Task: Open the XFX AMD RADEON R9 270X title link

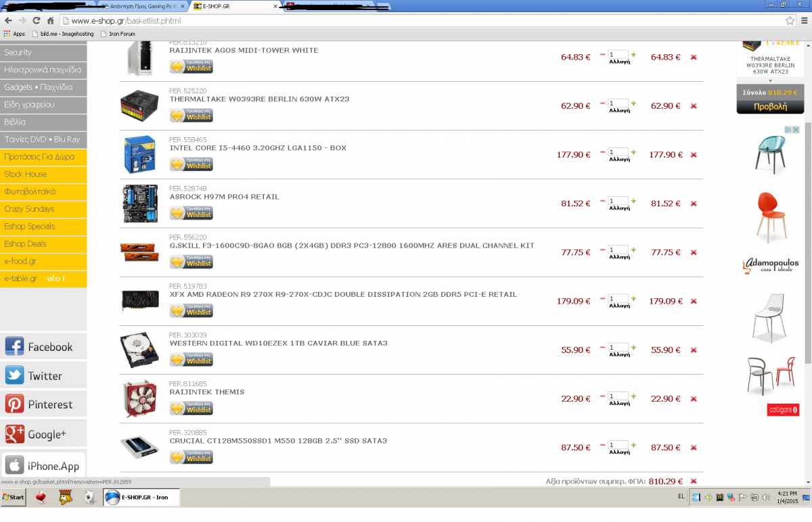Action: click(343, 294)
